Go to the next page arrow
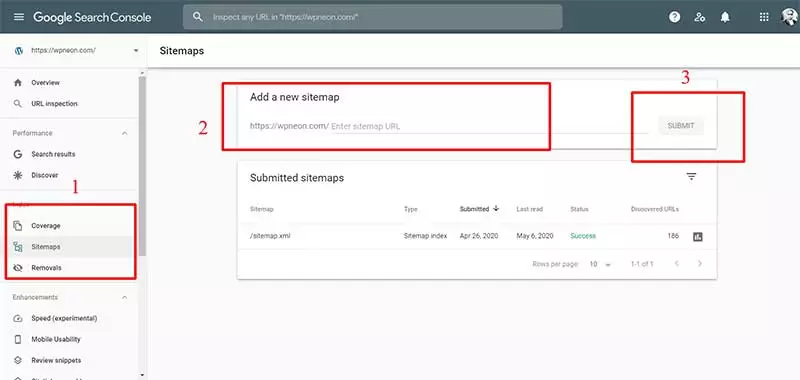The height and width of the screenshot is (380, 800). pos(699,264)
